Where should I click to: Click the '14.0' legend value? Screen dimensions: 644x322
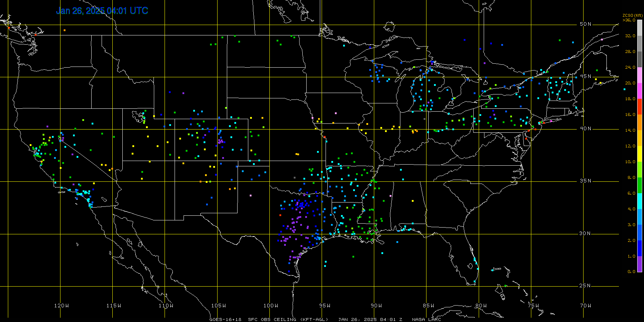click(630, 130)
